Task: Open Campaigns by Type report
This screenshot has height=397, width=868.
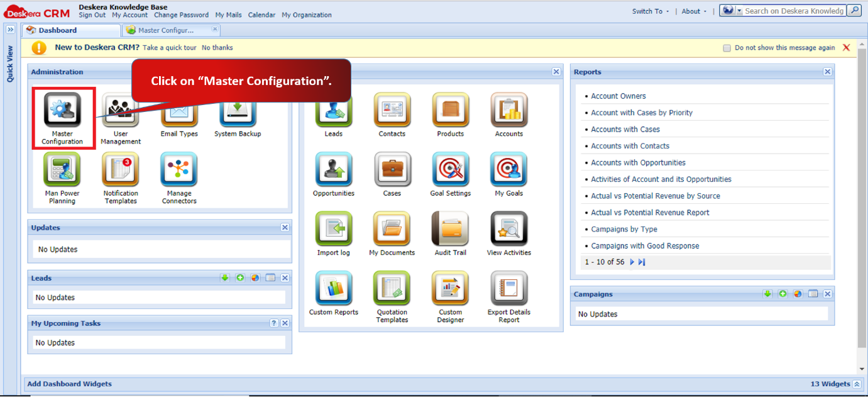Action: pyautogui.click(x=624, y=229)
